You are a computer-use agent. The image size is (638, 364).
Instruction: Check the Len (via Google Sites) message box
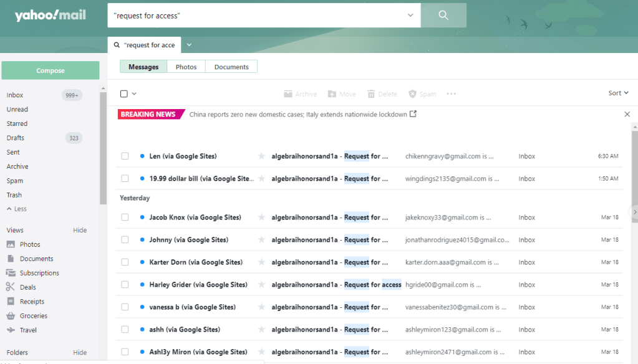coord(125,156)
